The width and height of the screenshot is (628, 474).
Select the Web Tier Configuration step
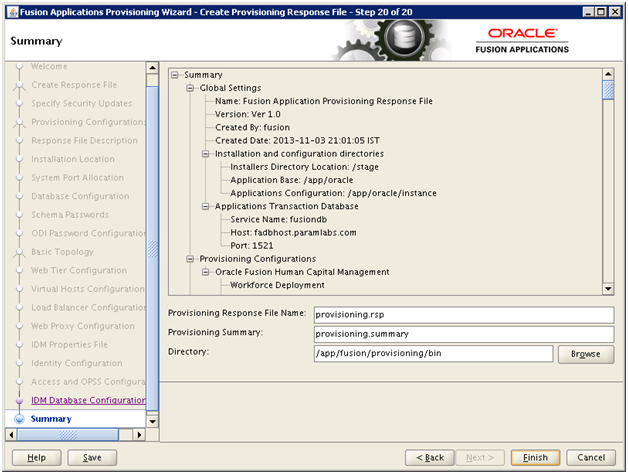pos(79,270)
